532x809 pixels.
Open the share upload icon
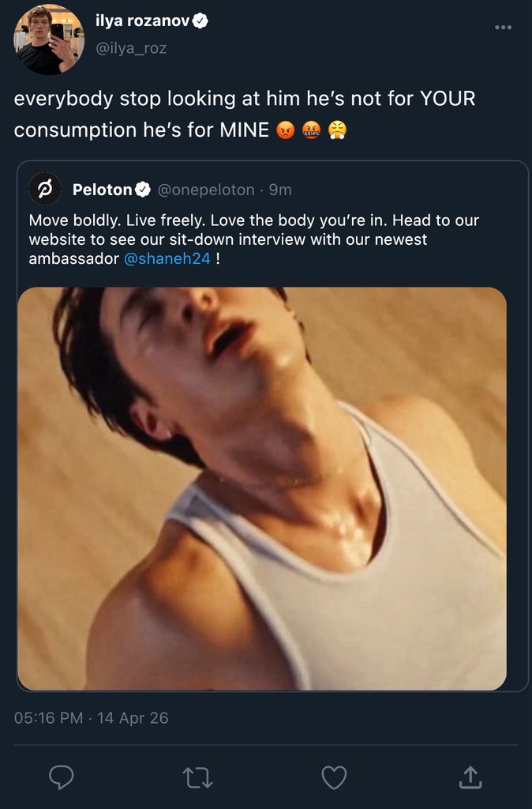pyautogui.click(x=470, y=777)
